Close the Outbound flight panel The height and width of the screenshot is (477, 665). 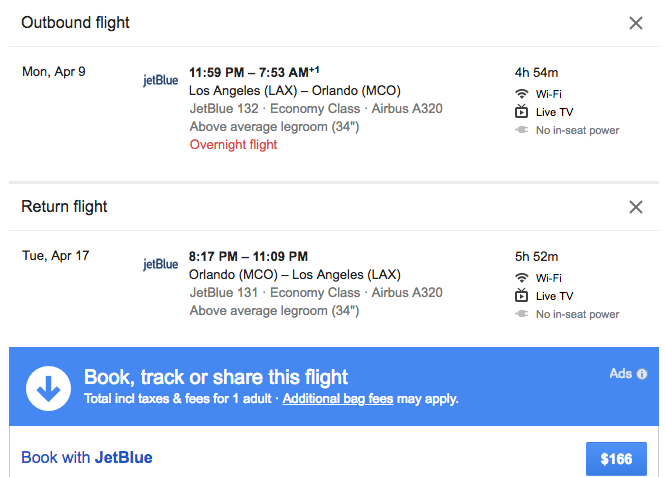[636, 23]
